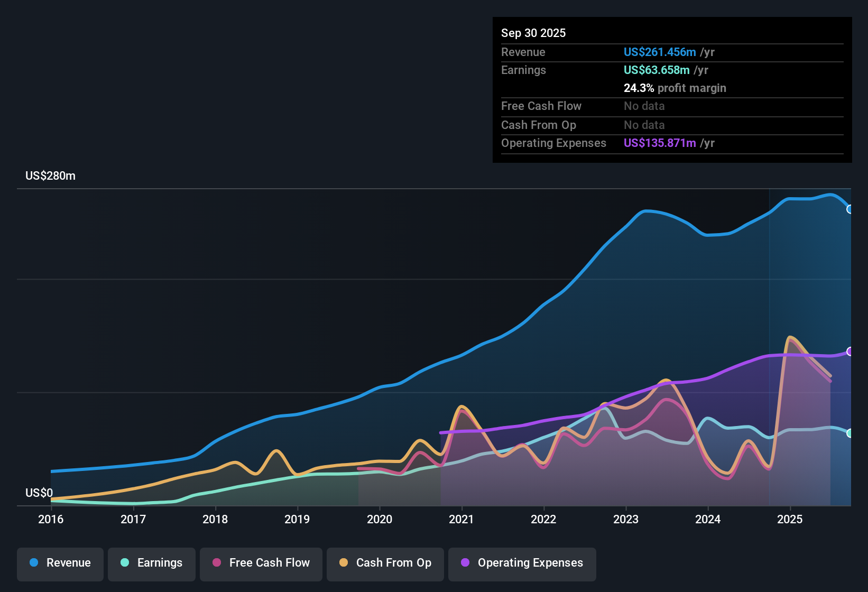Click the 2025 x-axis year label
Image resolution: width=868 pixels, height=592 pixels.
pyautogui.click(x=790, y=519)
